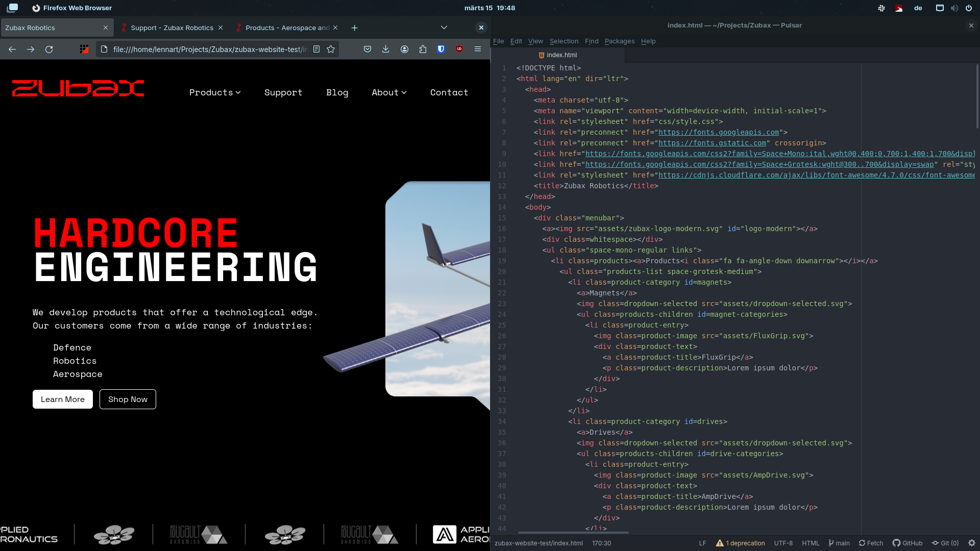Click the Bitwarden shield extension icon

[441, 49]
